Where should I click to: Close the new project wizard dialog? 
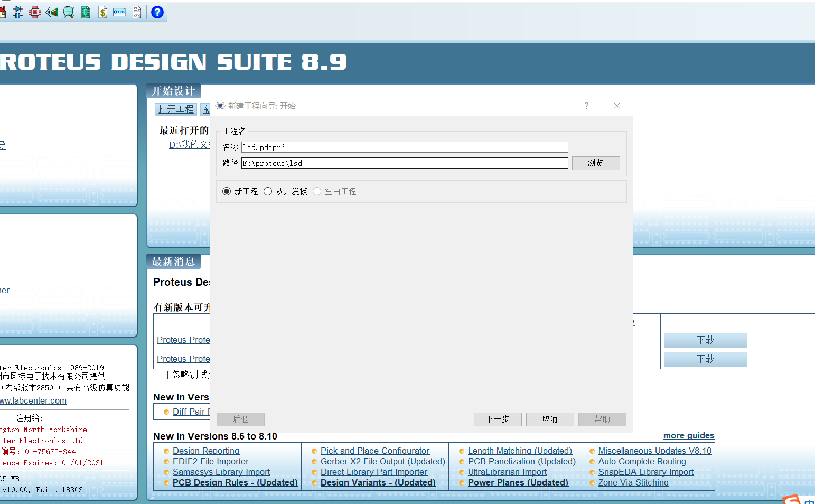point(616,106)
